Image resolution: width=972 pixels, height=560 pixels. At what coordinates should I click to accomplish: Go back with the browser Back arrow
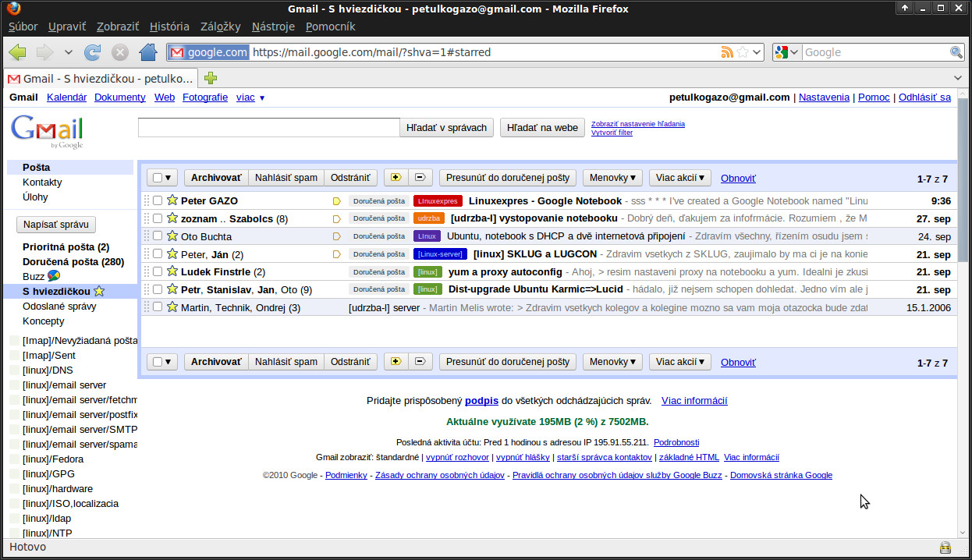pyautogui.click(x=17, y=52)
